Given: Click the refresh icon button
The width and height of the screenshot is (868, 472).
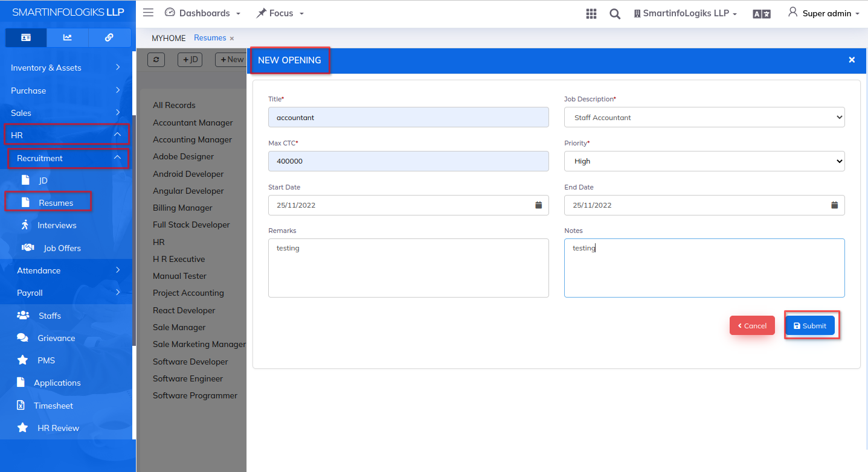Looking at the screenshot, I should point(156,59).
